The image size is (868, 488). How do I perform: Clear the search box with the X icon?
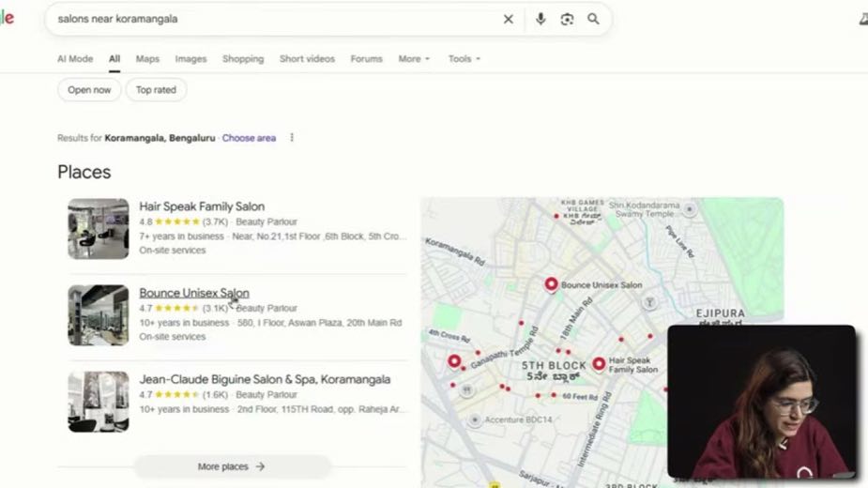[x=509, y=19]
